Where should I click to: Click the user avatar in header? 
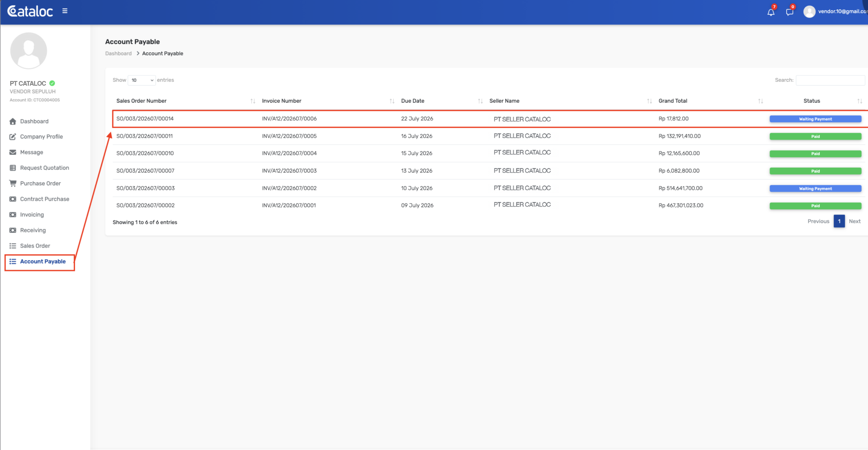pyautogui.click(x=809, y=11)
